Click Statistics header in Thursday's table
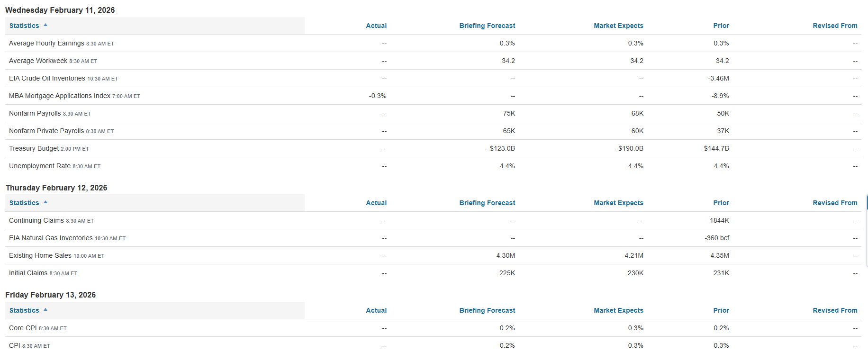868x361 pixels. click(24, 203)
